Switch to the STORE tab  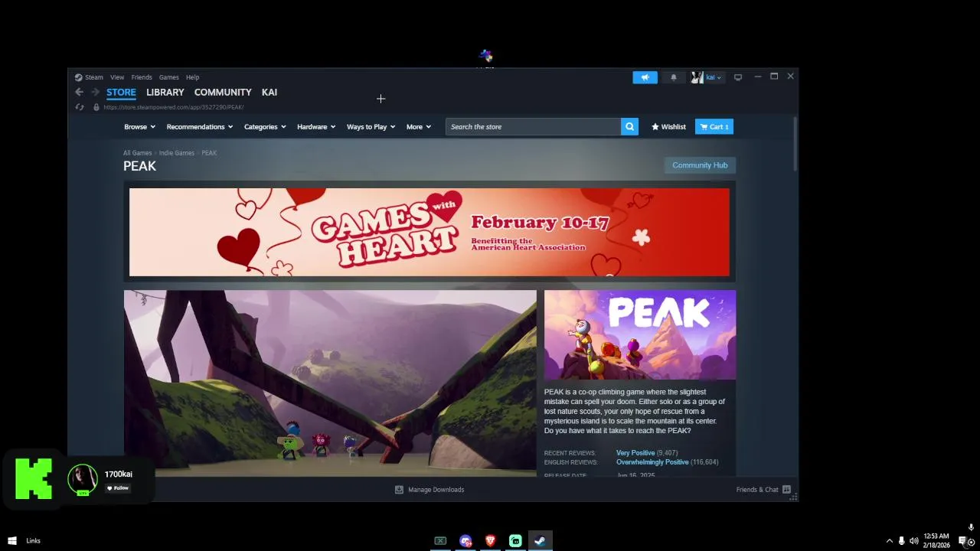pos(121,93)
